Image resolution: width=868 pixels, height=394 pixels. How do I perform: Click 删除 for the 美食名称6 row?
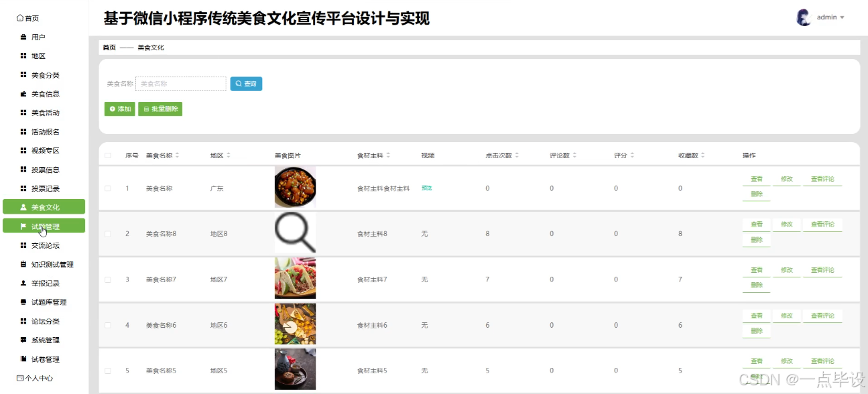point(757,331)
